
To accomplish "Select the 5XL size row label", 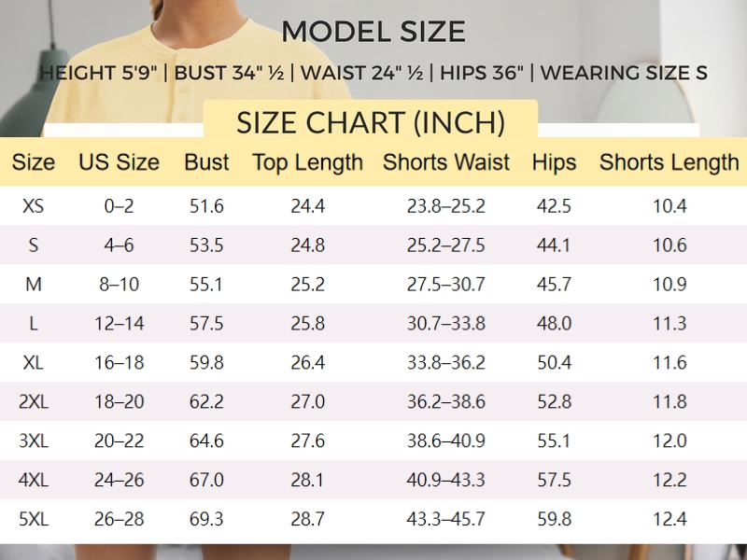I will coord(33,520).
